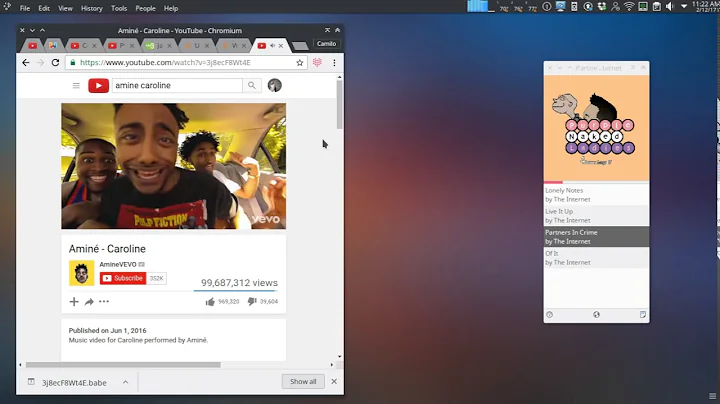Screen dimensions: 720x404
Task: Click the playlist note icon in music player
Action: pos(643,314)
